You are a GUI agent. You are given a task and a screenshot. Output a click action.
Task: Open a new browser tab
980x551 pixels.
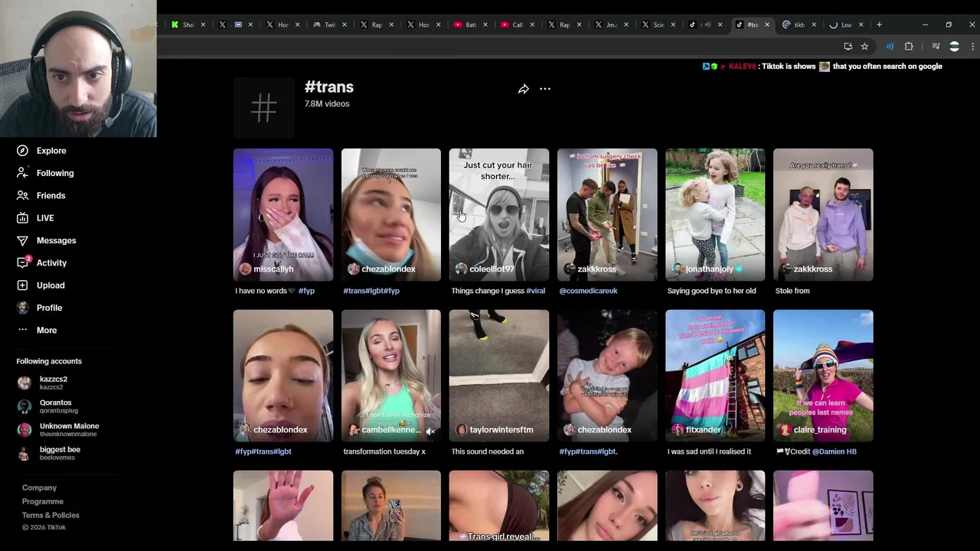(880, 24)
